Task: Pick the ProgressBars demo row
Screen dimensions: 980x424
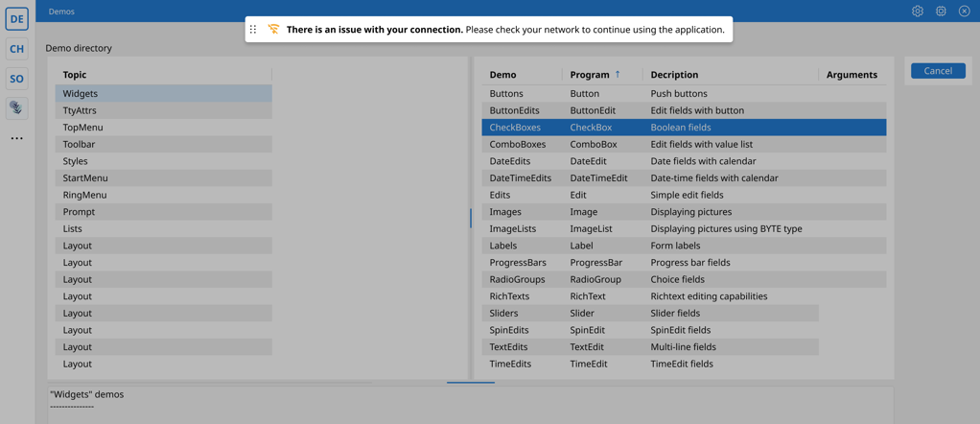Action: tap(518, 262)
